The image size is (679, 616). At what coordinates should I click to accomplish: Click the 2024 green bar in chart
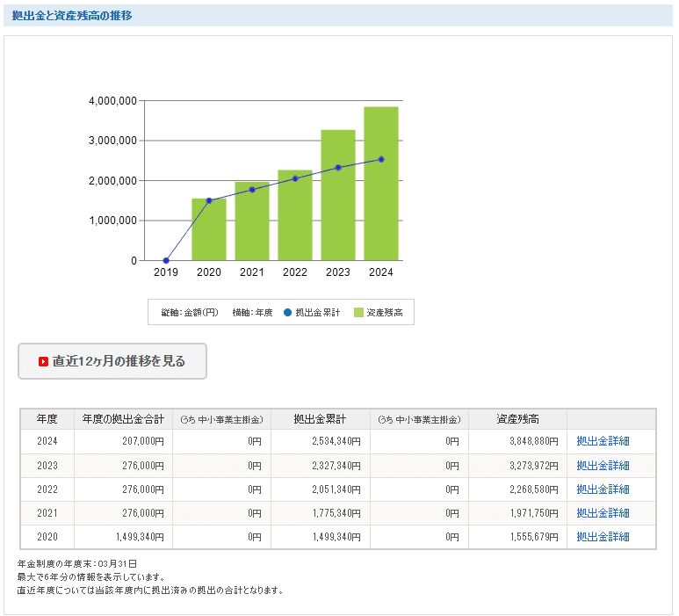381,184
